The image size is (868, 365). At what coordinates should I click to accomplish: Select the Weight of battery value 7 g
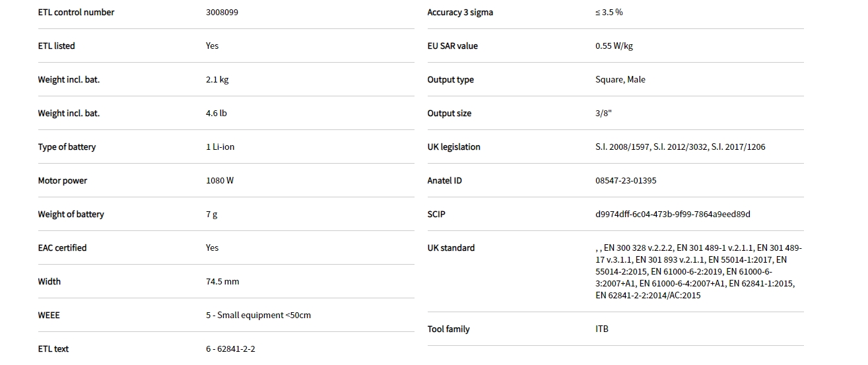211,215
